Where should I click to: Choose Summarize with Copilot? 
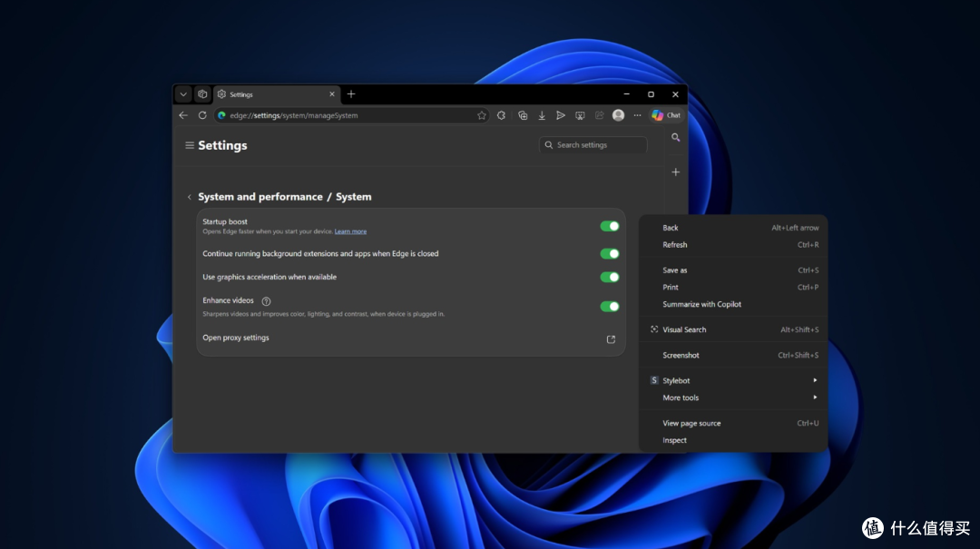[733, 305]
